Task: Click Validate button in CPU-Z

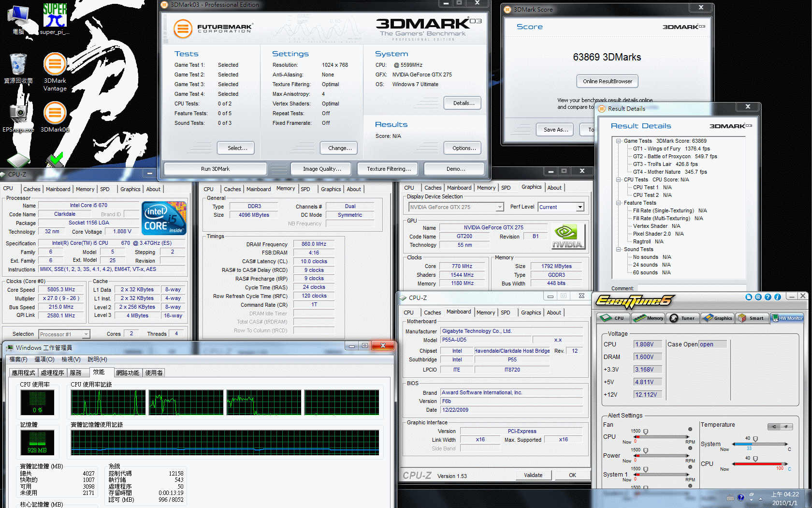Action: coord(533,475)
